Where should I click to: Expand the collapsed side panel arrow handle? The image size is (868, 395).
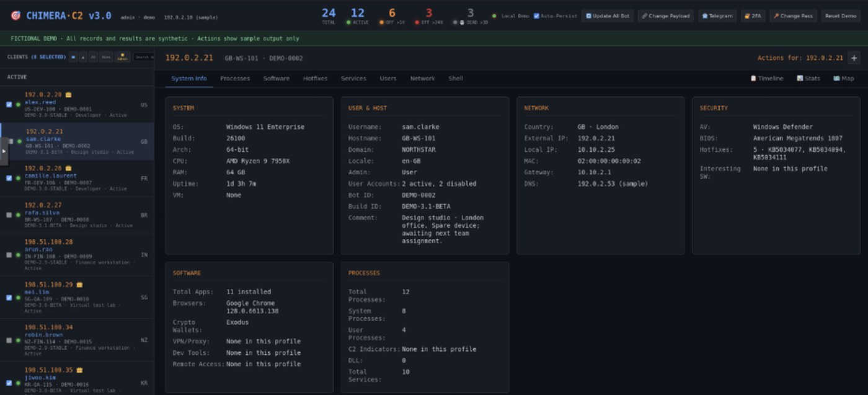tap(3, 151)
